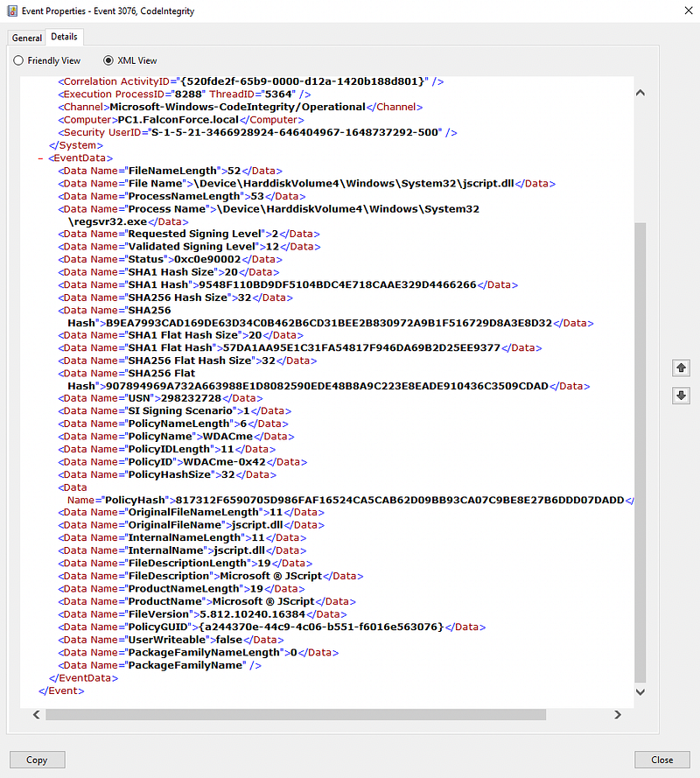Click the vertical scrollbar thumb
The height and width of the screenshot is (778, 700).
(640, 452)
